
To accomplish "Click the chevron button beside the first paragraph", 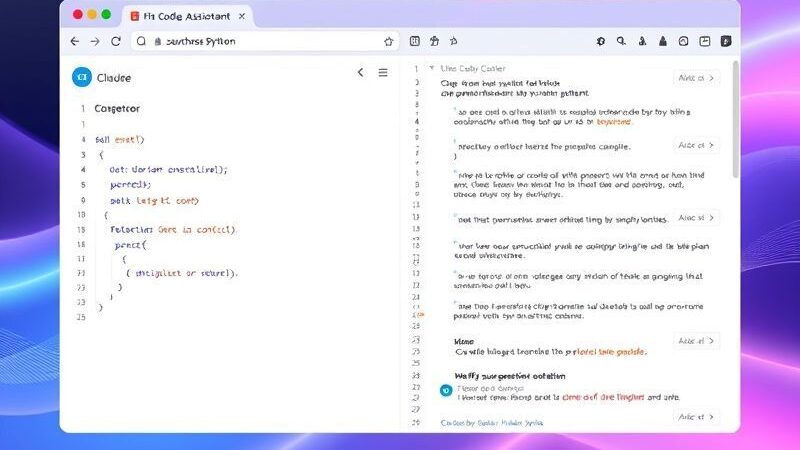I will [x=696, y=78].
